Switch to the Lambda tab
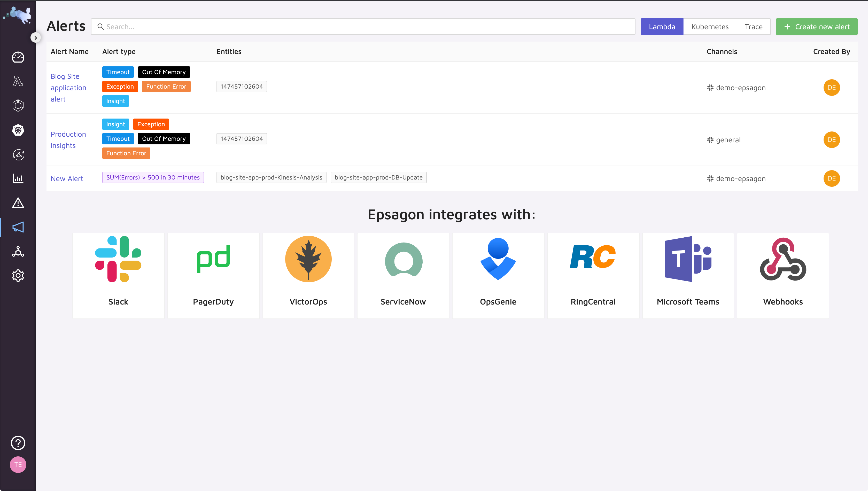Screen dimensions: 868x491 point(662,27)
